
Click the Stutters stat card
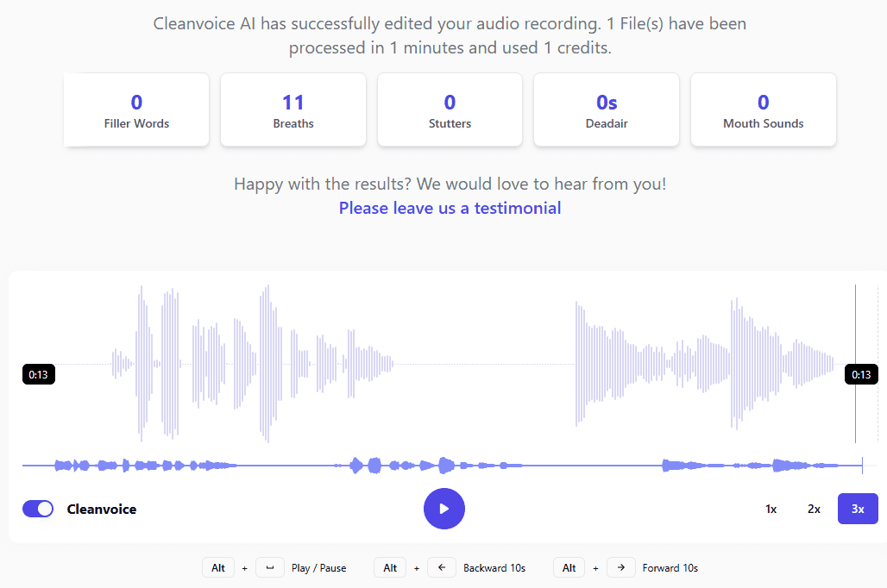pyautogui.click(x=450, y=110)
